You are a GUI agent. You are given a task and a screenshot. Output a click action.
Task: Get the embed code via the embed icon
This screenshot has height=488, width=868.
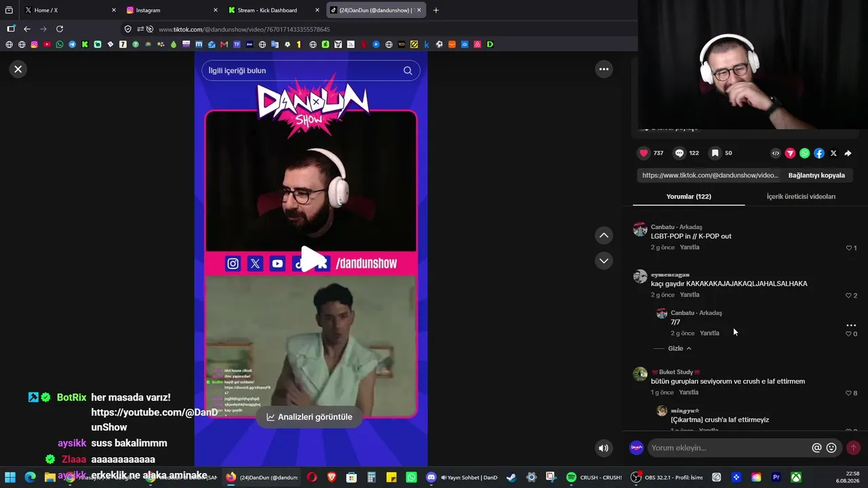click(x=776, y=153)
